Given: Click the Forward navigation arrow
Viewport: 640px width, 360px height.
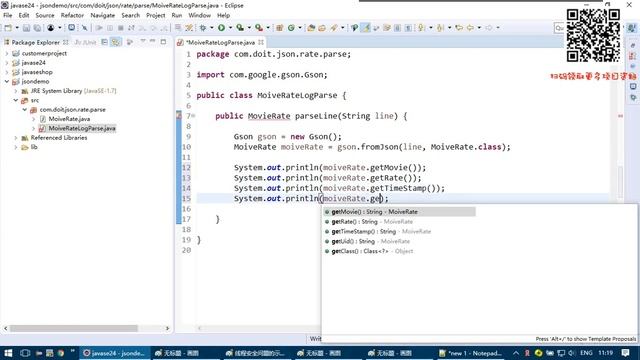Looking at the screenshot, I should pos(488,28).
